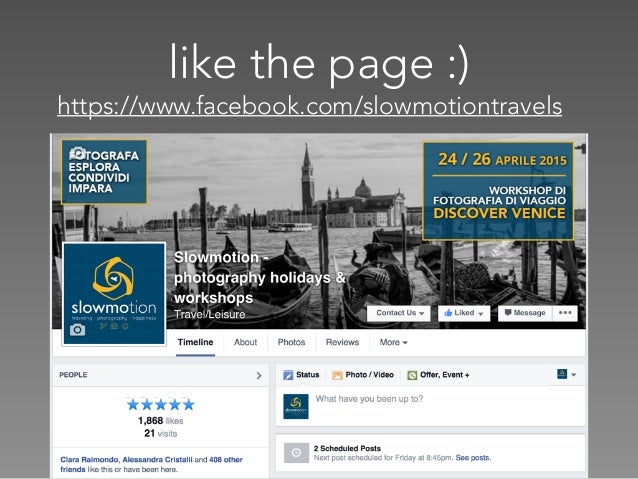
Task: Click the camera icon on cover photo
Action: [77, 153]
